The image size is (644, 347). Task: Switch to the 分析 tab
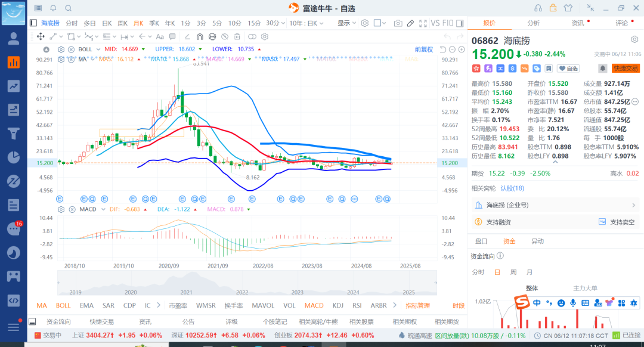click(533, 23)
